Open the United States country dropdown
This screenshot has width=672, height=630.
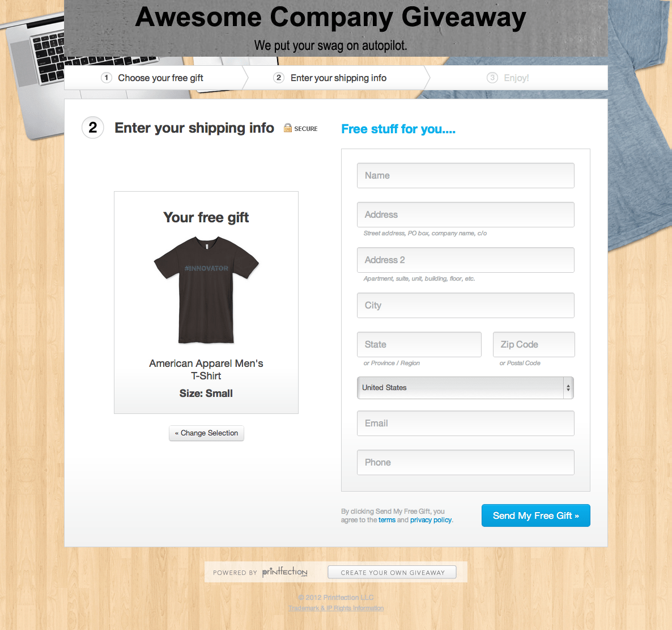(x=465, y=388)
